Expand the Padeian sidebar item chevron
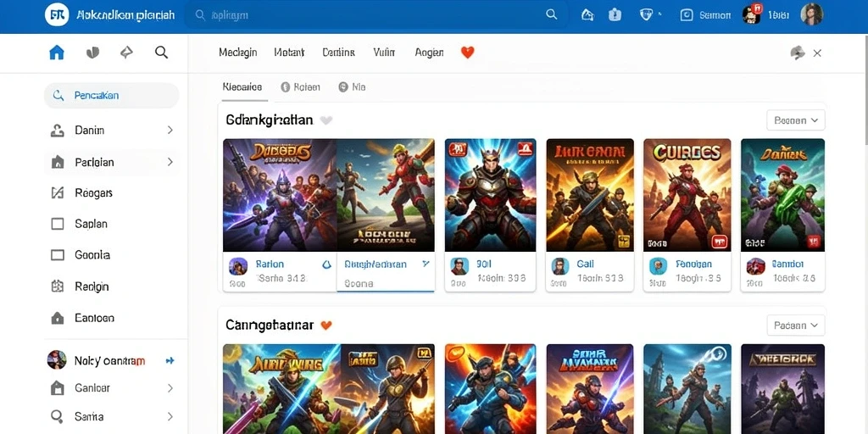The image size is (868, 434). (170, 162)
